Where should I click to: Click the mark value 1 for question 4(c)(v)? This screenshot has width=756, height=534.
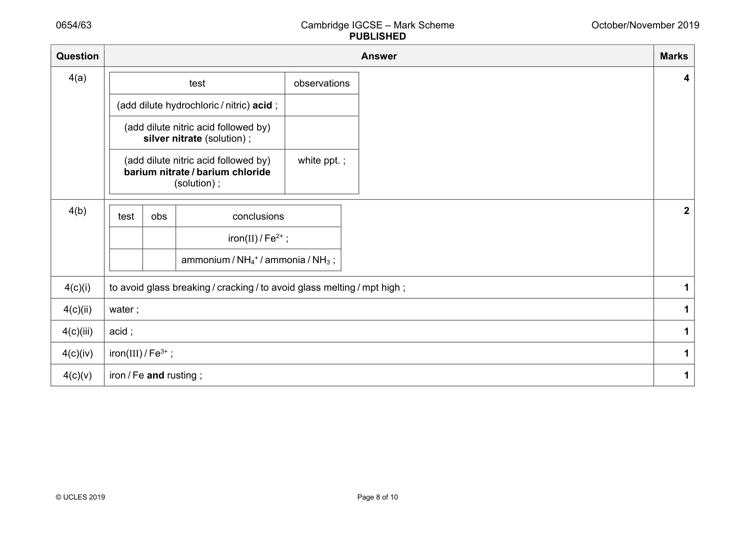point(686,375)
